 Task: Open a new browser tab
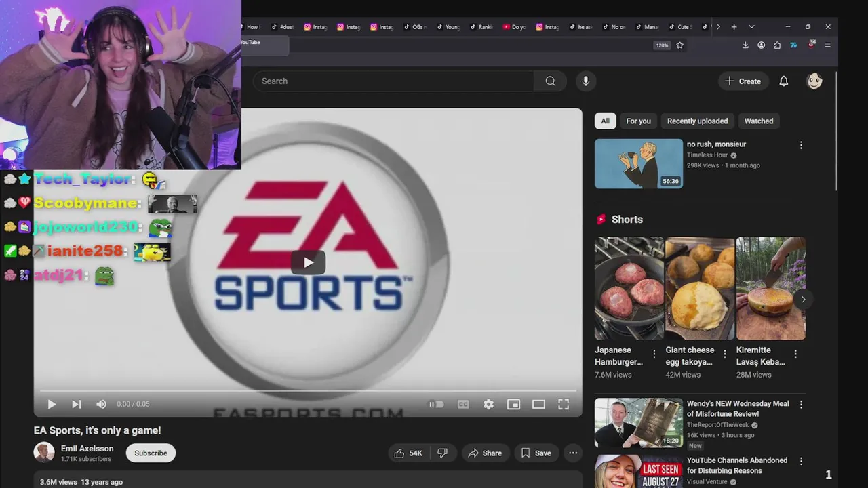(734, 27)
